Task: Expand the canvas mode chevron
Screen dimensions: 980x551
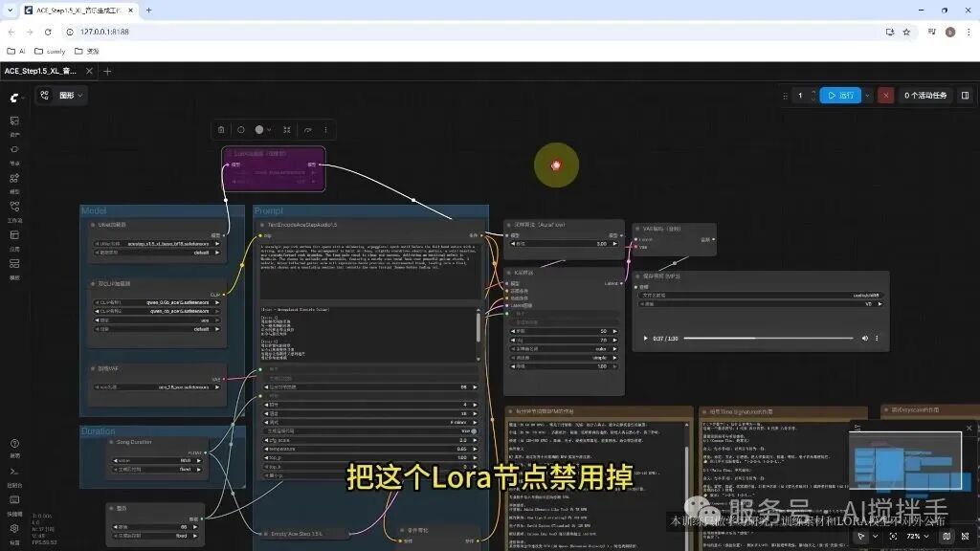Action: click(875, 536)
